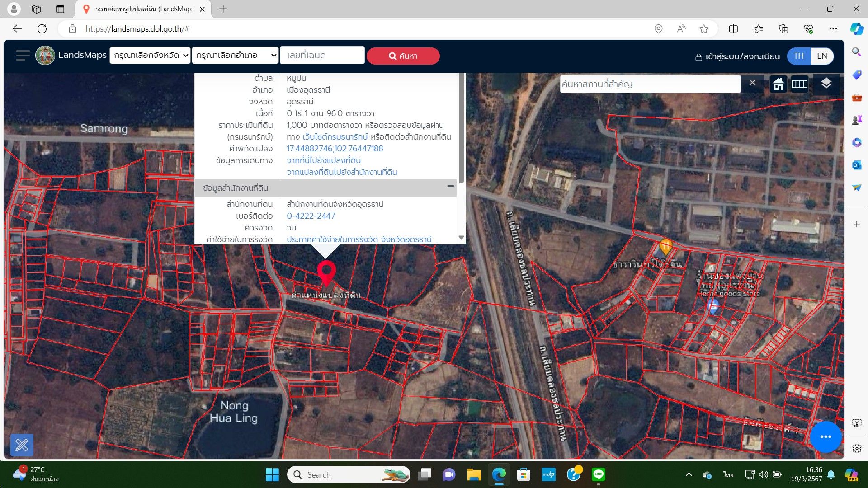868x488 pixels.
Task: Open the weather widget showing 27°C
Action: click(x=36, y=474)
